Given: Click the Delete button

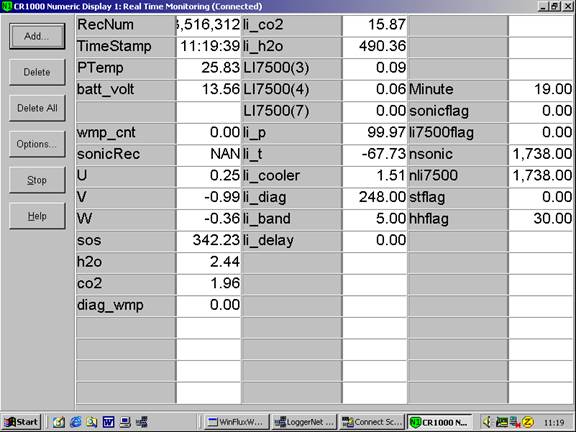Looking at the screenshot, I should [37, 72].
